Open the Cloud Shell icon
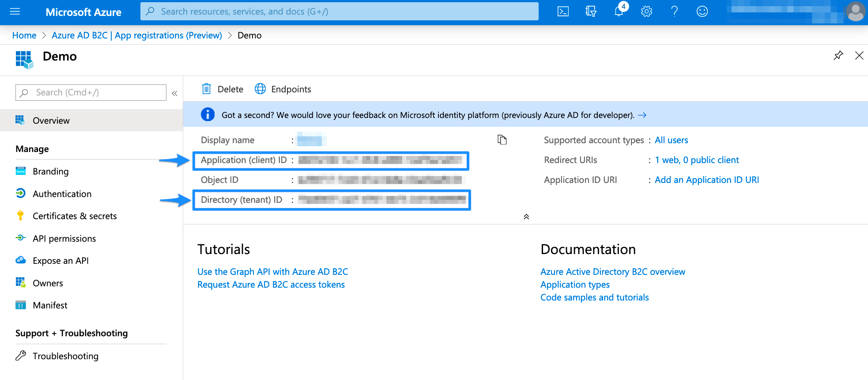This screenshot has height=380, width=868. coord(563,11)
